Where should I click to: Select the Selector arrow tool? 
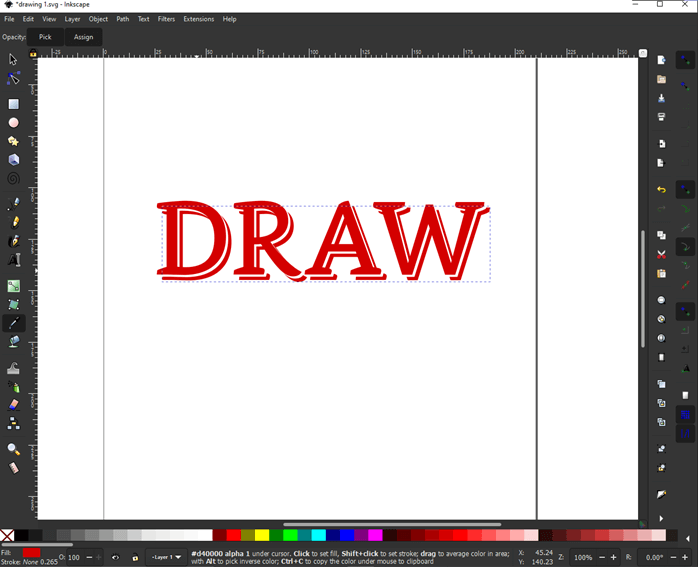(13, 59)
